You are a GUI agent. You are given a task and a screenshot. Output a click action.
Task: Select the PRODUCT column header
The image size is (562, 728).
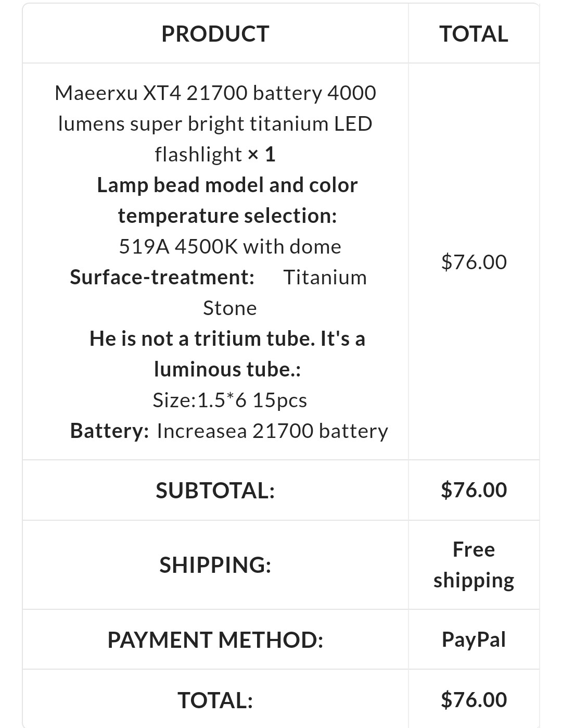215,34
